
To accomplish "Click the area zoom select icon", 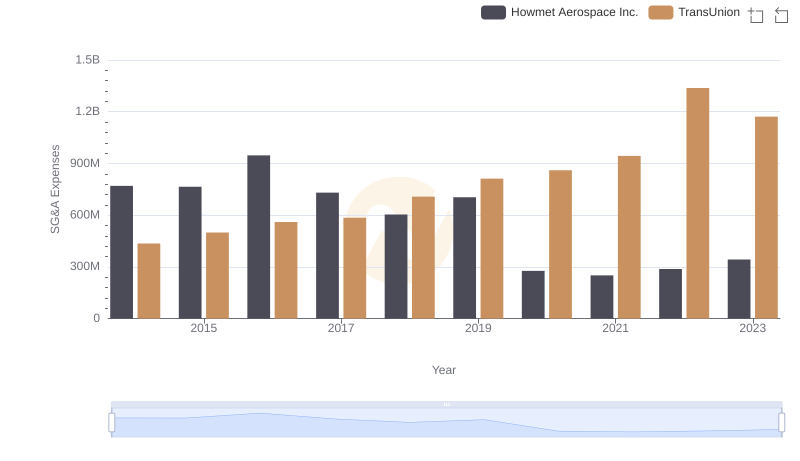I will pyautogui.click(x=756, y=15).
